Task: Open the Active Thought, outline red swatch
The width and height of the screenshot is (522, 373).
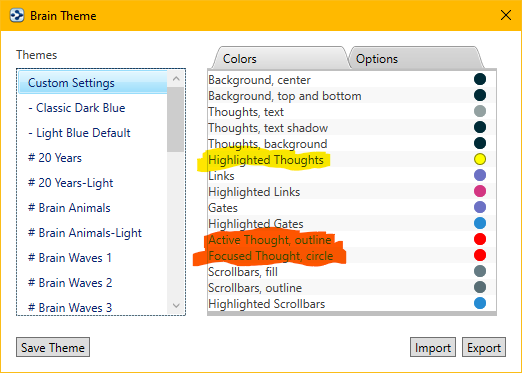Action: pyautogui.click(x=480, y=239)
